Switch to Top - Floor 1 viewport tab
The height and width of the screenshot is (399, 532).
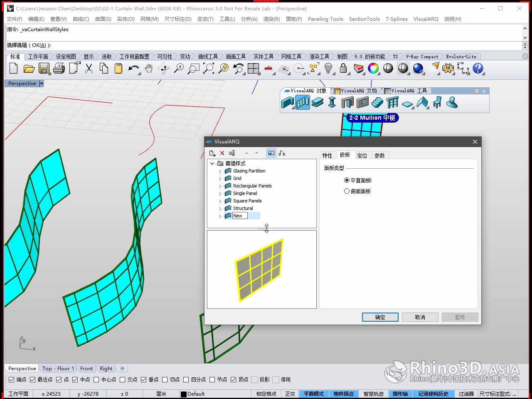(58, 368)
